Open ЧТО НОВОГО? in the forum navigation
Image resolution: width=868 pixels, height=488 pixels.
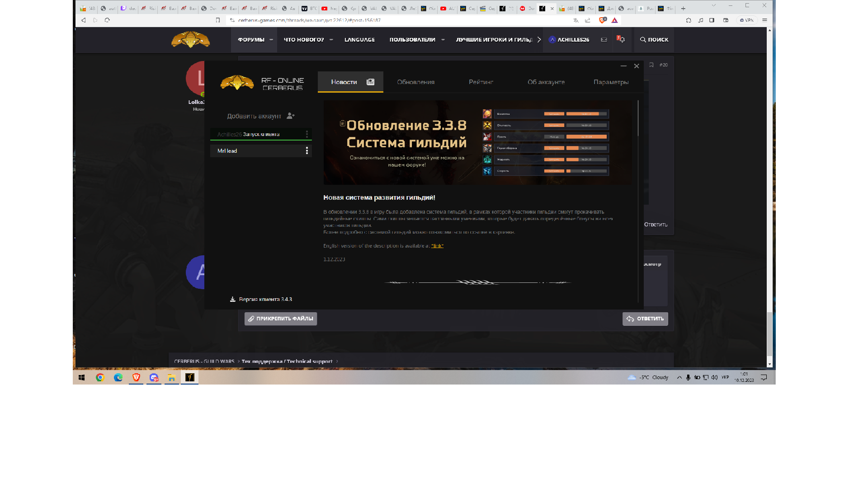[x=304, y=40]
